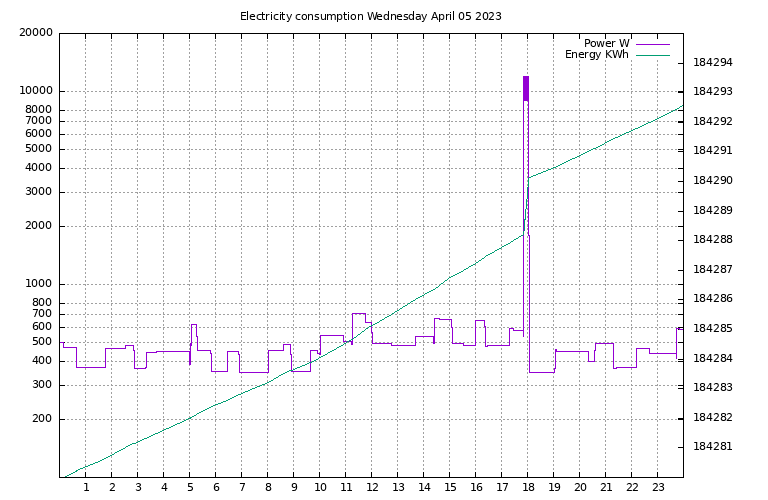Click the 184287 label on the right axis
Image resolution: width=768 pixels, height=500 pixels.
713,269
